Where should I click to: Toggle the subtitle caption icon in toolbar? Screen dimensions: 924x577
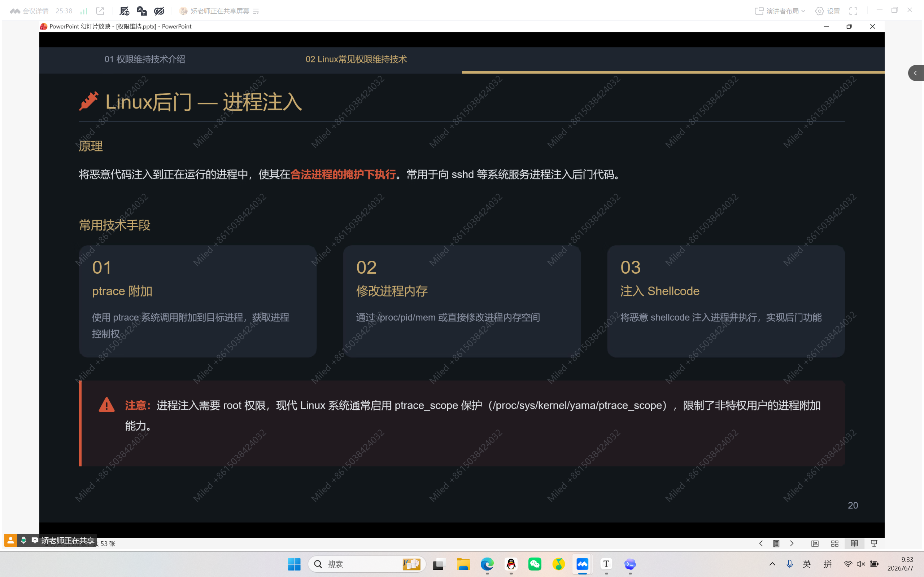[141, 11]
